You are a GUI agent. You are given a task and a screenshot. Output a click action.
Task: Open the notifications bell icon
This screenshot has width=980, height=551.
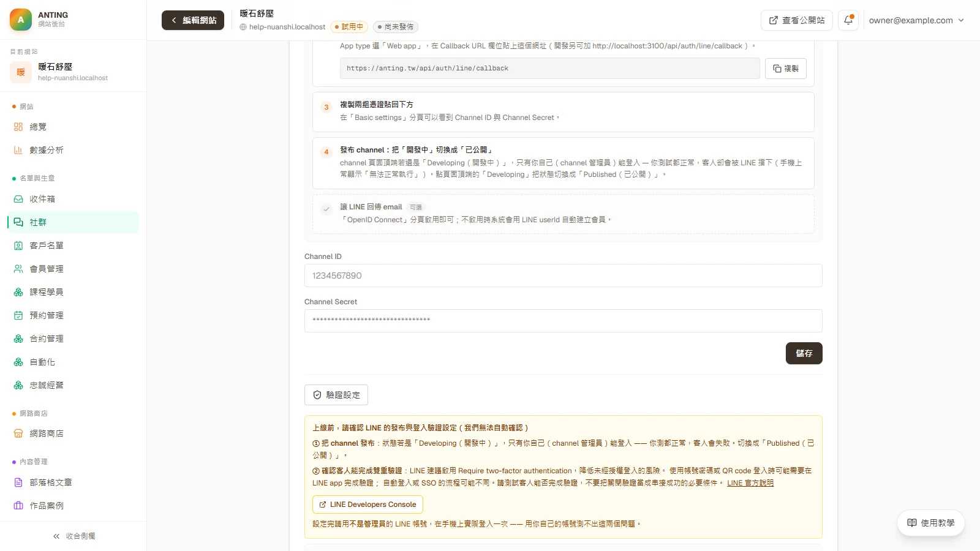(848, 20)
